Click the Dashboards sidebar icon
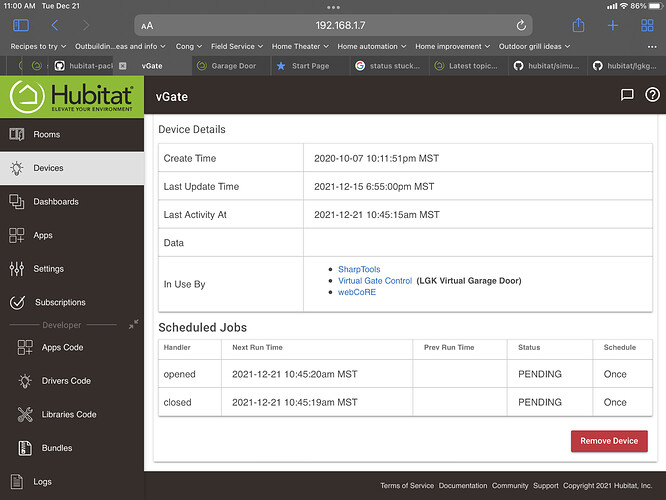This screenshot has height=500, width=666. coord(17,201)
